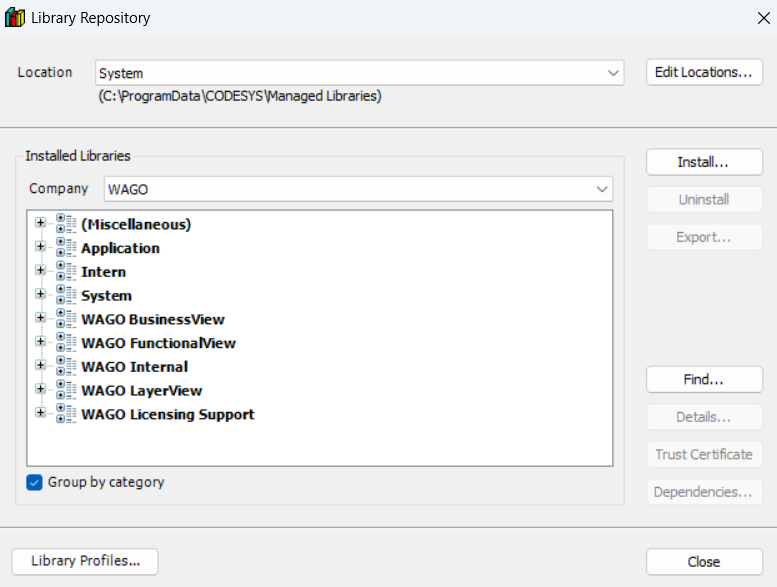Expand the (Miscellaneous) tree node

(x=40, y=224)
